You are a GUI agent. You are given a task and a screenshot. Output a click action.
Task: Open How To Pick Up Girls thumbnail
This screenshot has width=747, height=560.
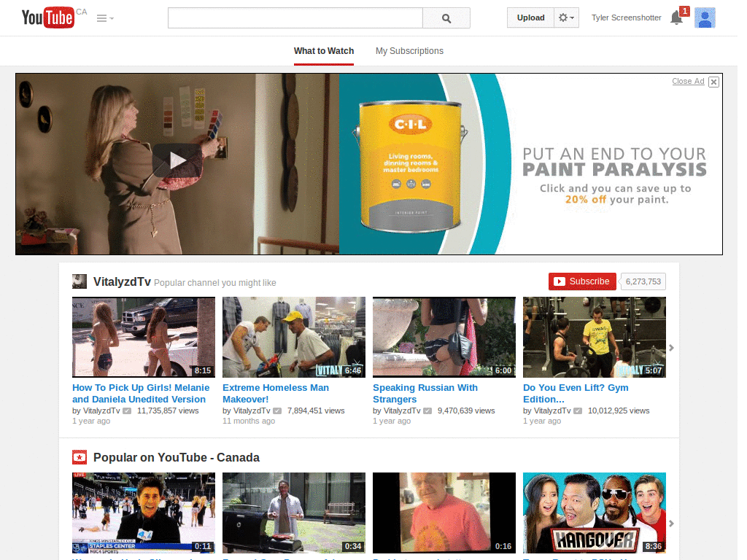tap(144, 337)
